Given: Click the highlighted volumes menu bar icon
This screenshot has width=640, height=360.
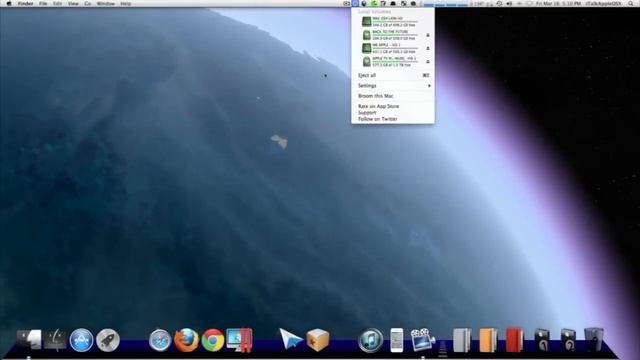Looking at the screenshot, I should pyautogui.click(x=355, y=3).
